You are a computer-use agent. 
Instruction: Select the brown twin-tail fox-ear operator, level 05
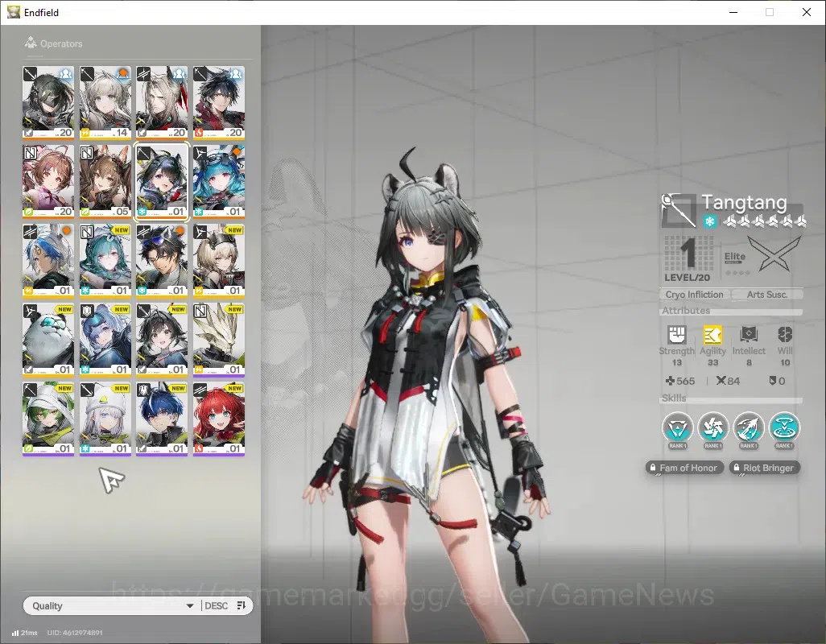click(x=105, y=182)
